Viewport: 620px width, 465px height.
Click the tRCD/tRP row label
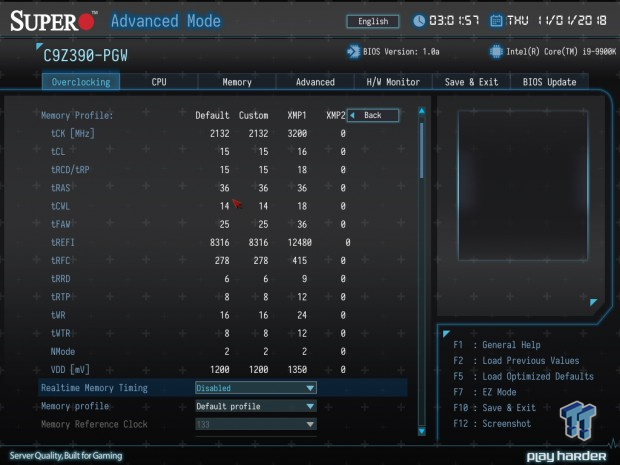click(x=70, y=170)
